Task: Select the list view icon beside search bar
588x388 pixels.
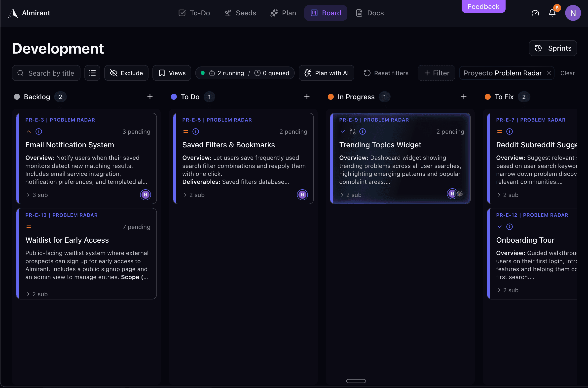Action: click(92, 73)
